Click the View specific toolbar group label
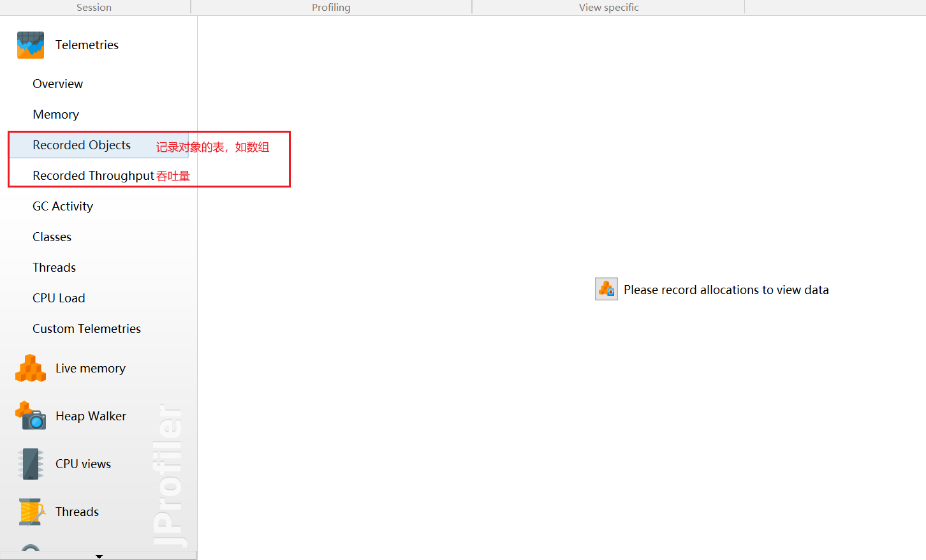 tap(608, 7)
